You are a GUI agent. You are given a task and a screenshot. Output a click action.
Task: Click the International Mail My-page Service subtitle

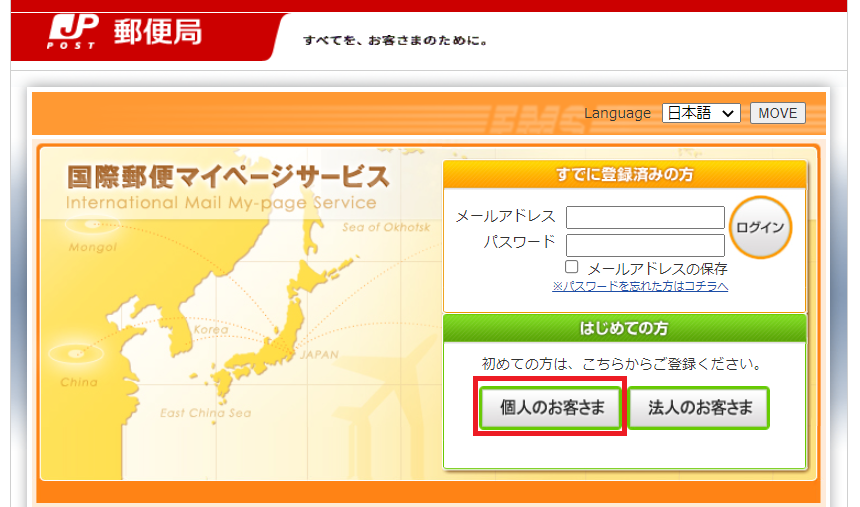coord(221,202)
